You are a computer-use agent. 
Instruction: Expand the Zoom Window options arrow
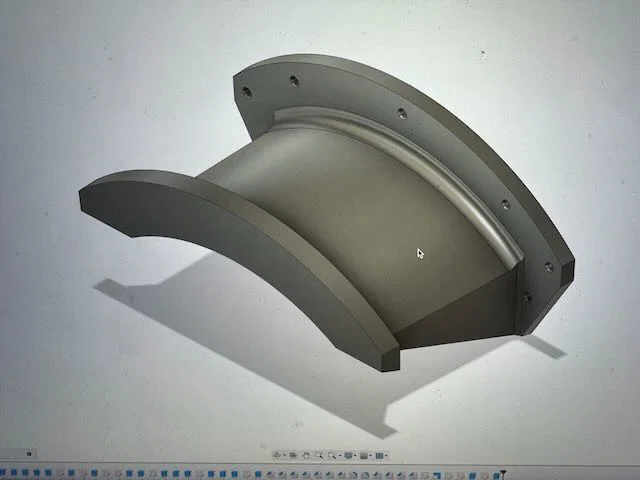340,456
